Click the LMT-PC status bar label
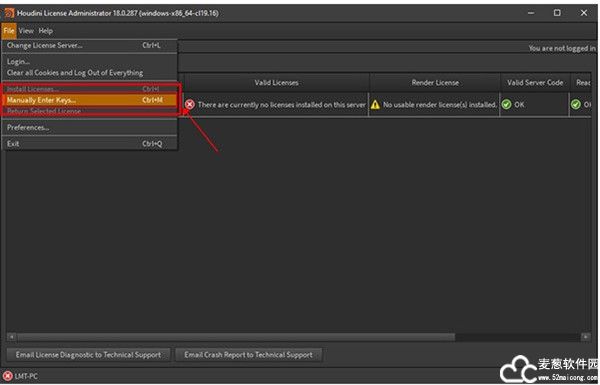Screen dimensions: 600x385 tap(26, 376)
